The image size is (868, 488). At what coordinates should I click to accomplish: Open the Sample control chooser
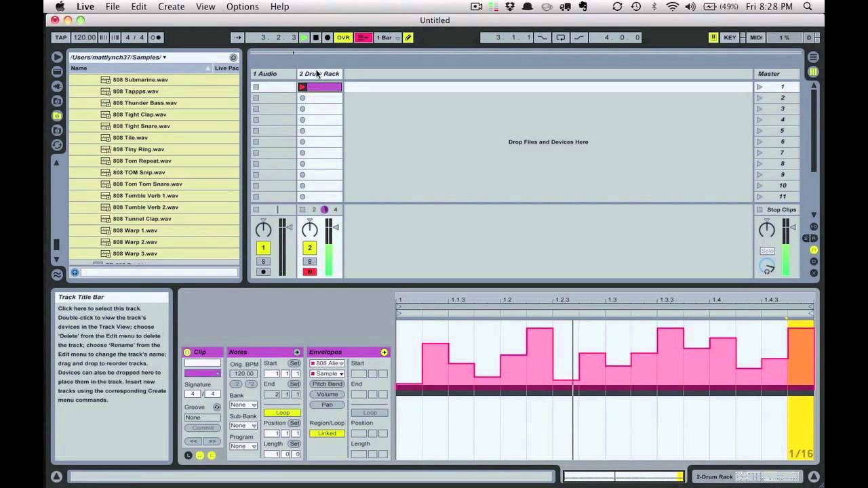point(328,373)
